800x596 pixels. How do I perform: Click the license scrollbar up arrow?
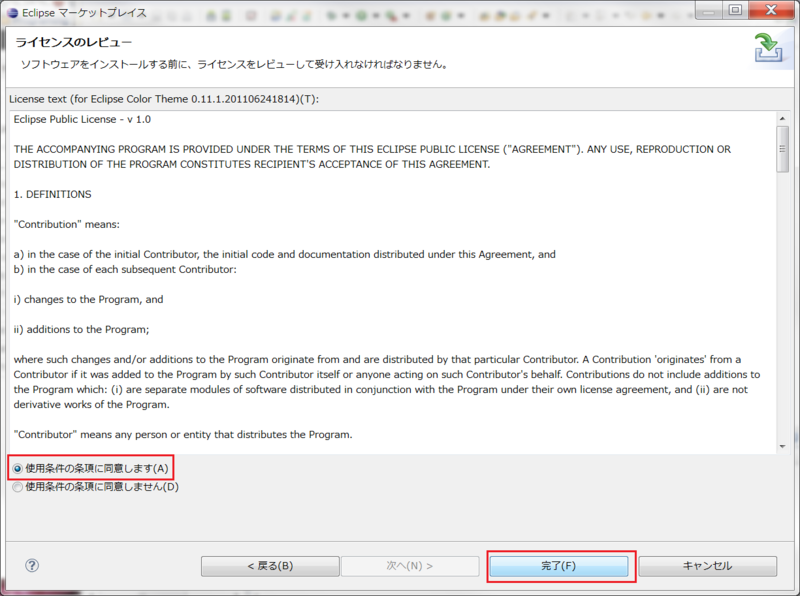(782, 118)
